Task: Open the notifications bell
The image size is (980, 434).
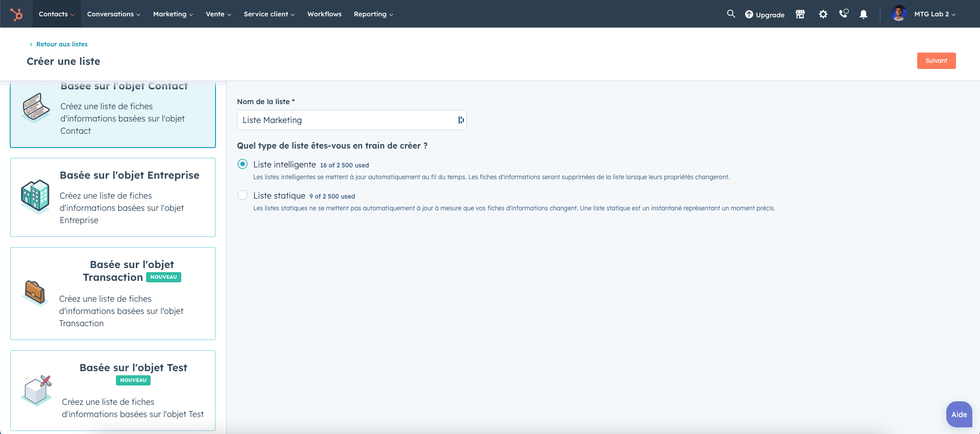Action: pyautogui.click(x=863, y=14)
